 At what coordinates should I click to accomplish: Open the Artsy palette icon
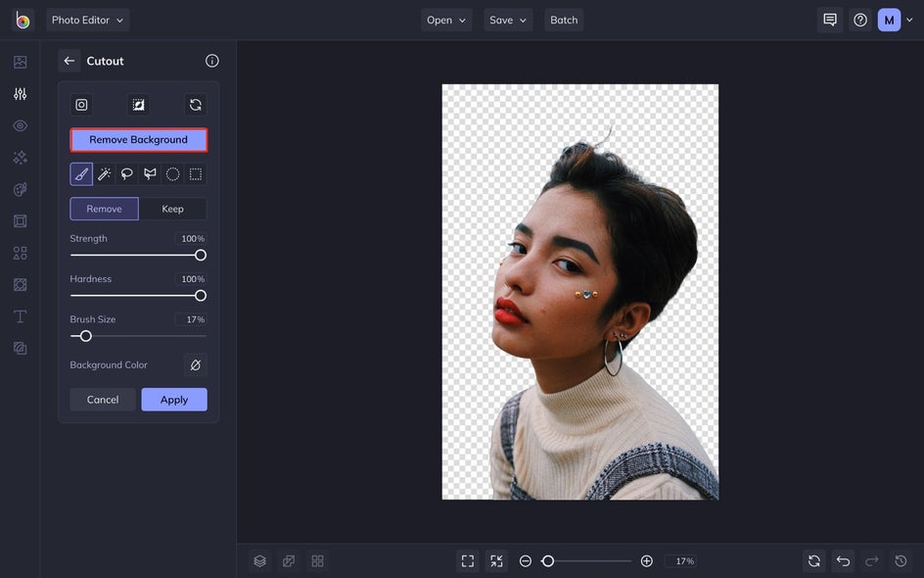(x=20, y=189)
